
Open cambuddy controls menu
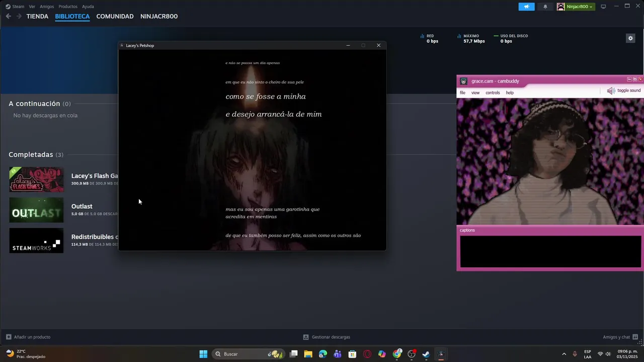coord(493,93)
